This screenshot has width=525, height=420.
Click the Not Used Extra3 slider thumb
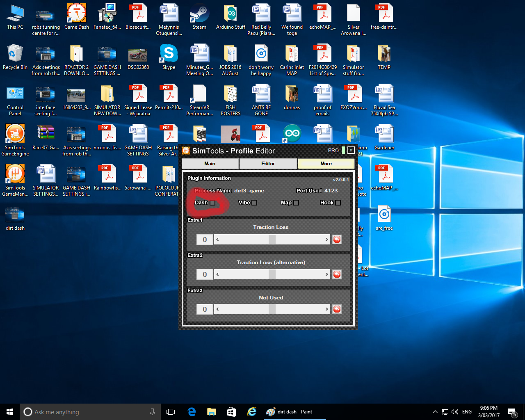(x=272, y=309)
